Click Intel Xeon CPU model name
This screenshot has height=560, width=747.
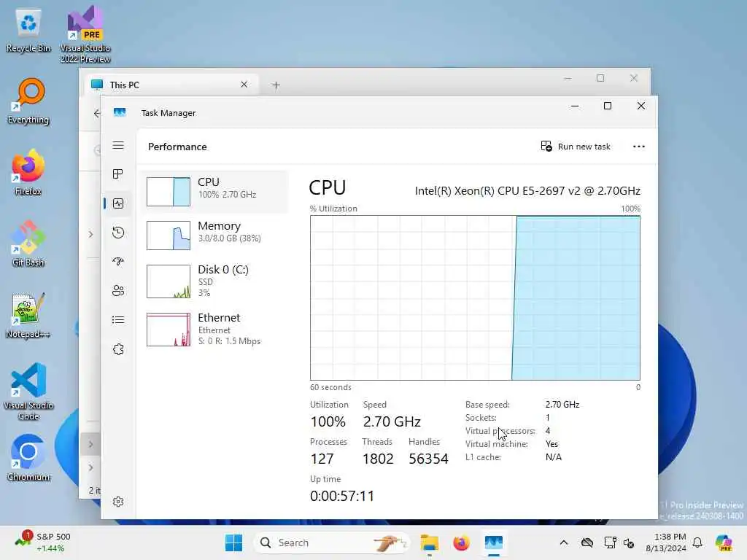point(527,191)
